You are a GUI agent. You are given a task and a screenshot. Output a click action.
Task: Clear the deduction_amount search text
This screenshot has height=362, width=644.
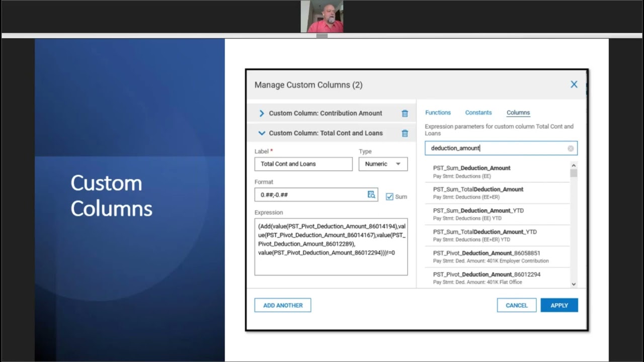pyautogui.click(x=571, y=148)
